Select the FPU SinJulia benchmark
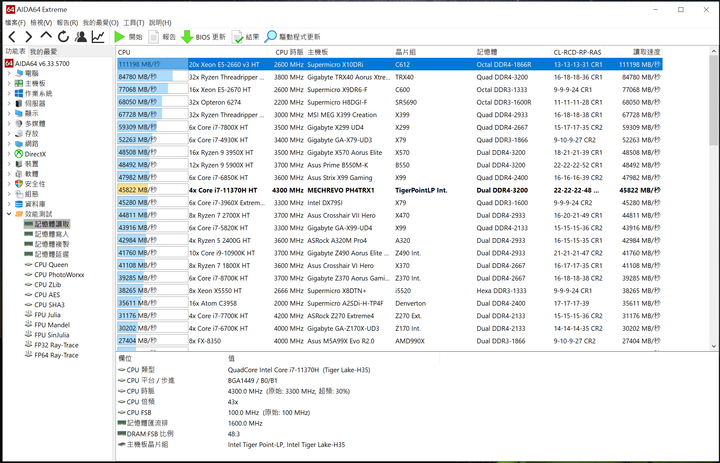This screenshot has width=720, height=463. 47,335
